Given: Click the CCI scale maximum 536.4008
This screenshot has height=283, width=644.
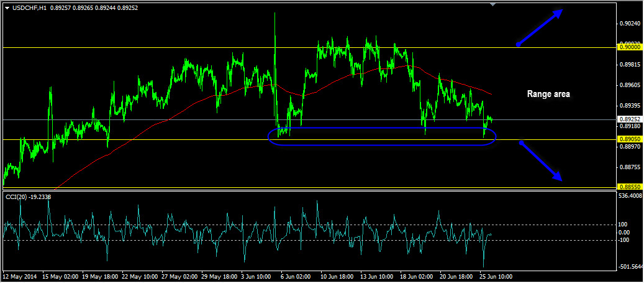Looking at the screenshot, I should [x=631, y=195].
